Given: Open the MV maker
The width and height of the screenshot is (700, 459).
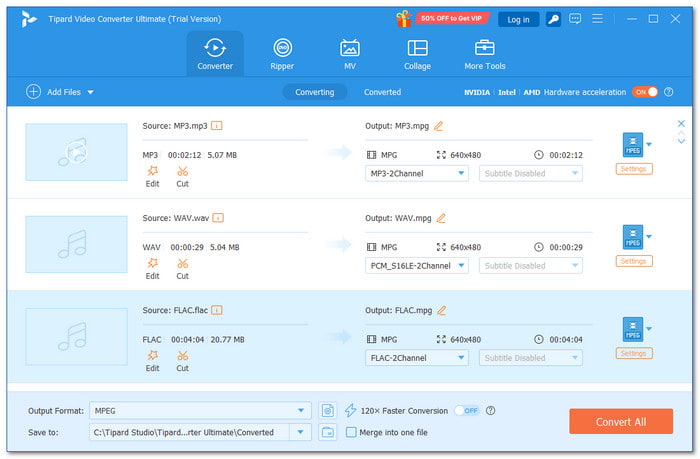Looking at the screenshot, I should [350, 54].
